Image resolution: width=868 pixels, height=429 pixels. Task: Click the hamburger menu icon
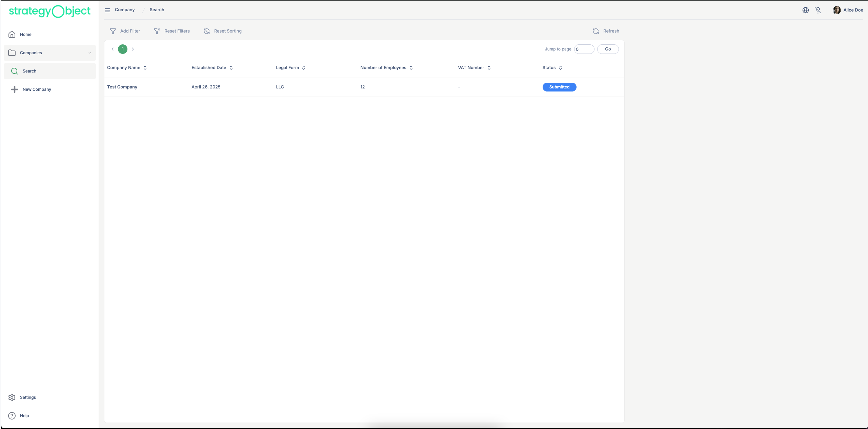click(107, 10)
